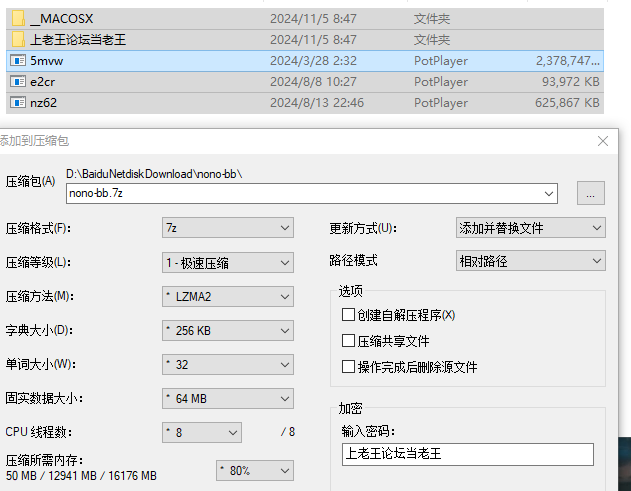The height and width of the screenshot is (491, 631).
Task: Click the memory text 50 MB / 12941 MB / 16176 MB
Action: click(81, 476)
